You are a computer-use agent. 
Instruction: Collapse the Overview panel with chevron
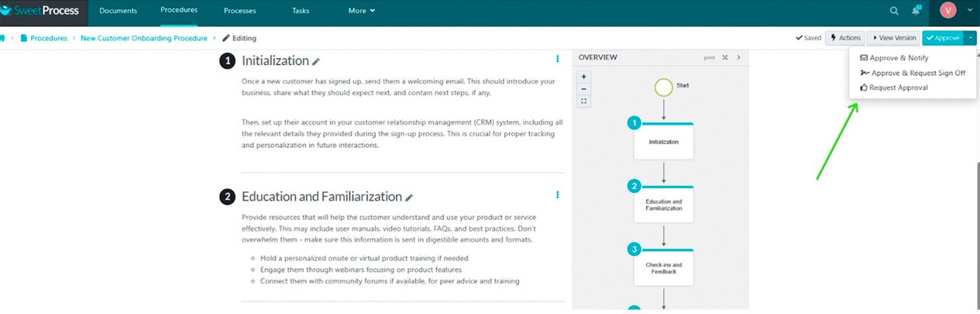[x=739, y=58]
